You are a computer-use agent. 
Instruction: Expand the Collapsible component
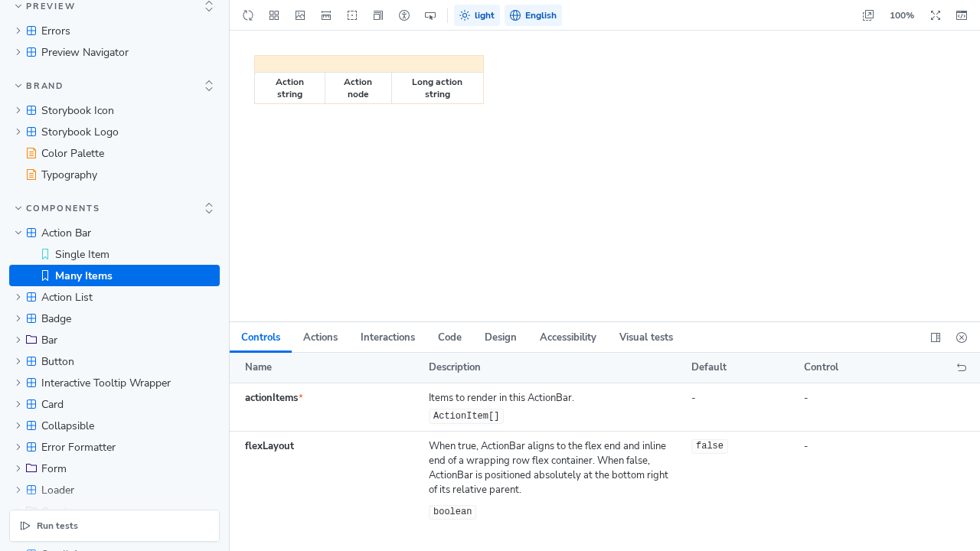pyautogui.click(x=114, y=425)
